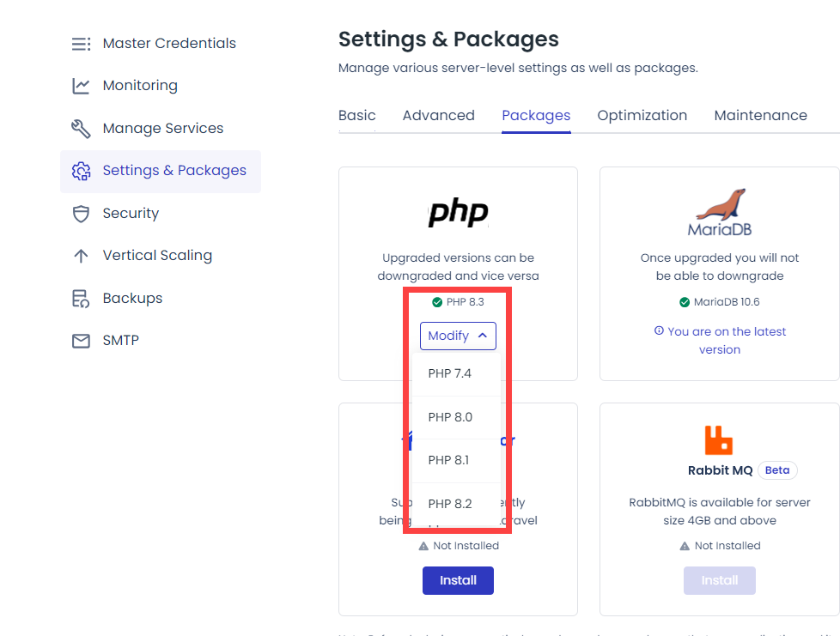Select PHP 8.0 from the version list
This screenshot has width=840, height=636.
tap(450, 417)
